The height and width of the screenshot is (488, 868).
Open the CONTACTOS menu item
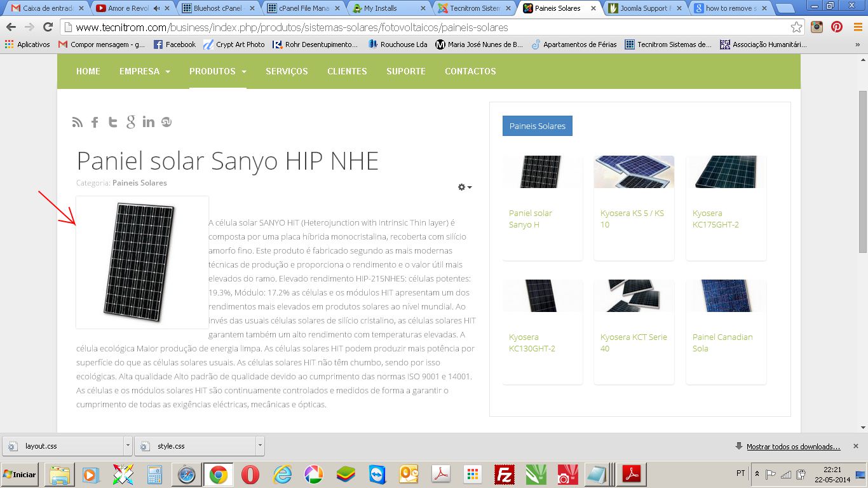point(470,71)
